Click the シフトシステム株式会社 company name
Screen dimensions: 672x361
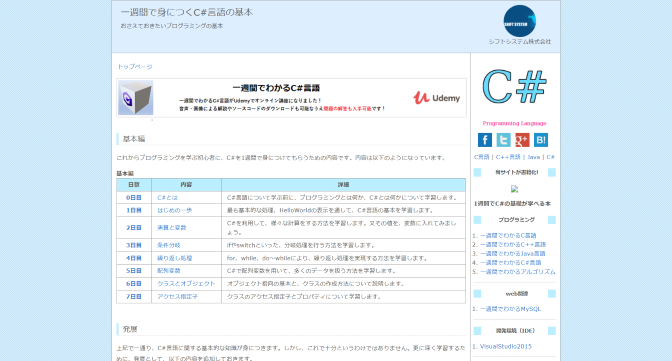coord(520,42)
